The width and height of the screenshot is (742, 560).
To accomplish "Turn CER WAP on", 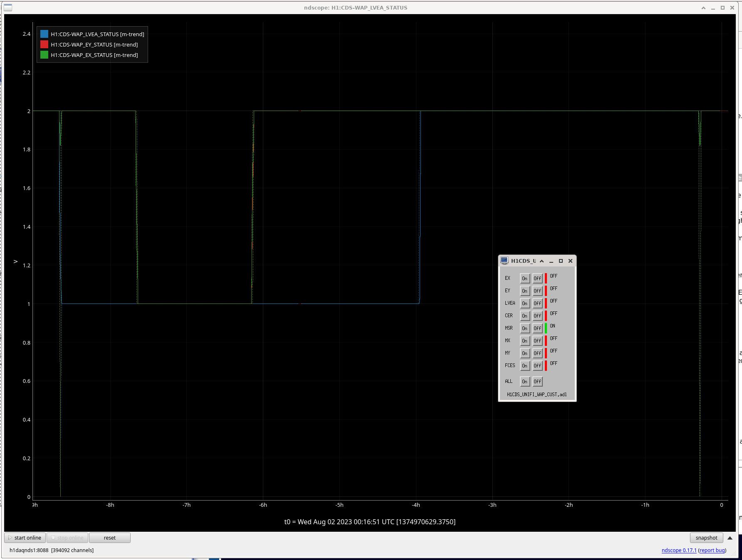I will [x=525, y=316].
